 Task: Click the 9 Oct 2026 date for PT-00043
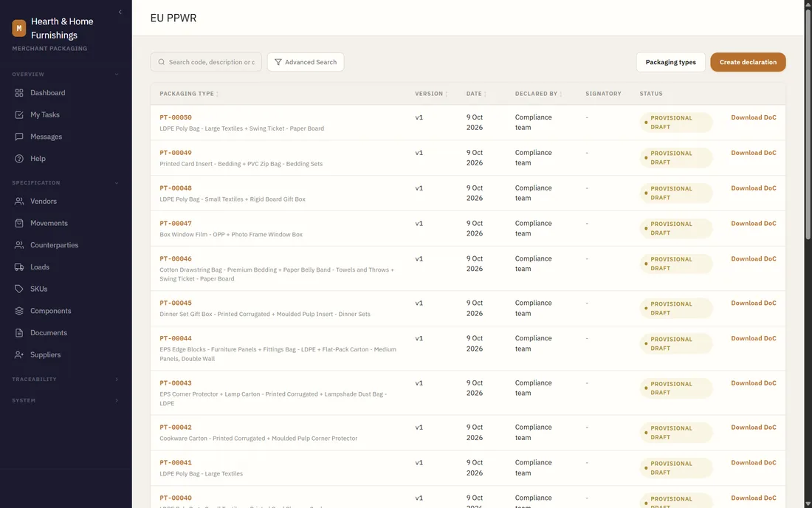click(x=475, y=388)
